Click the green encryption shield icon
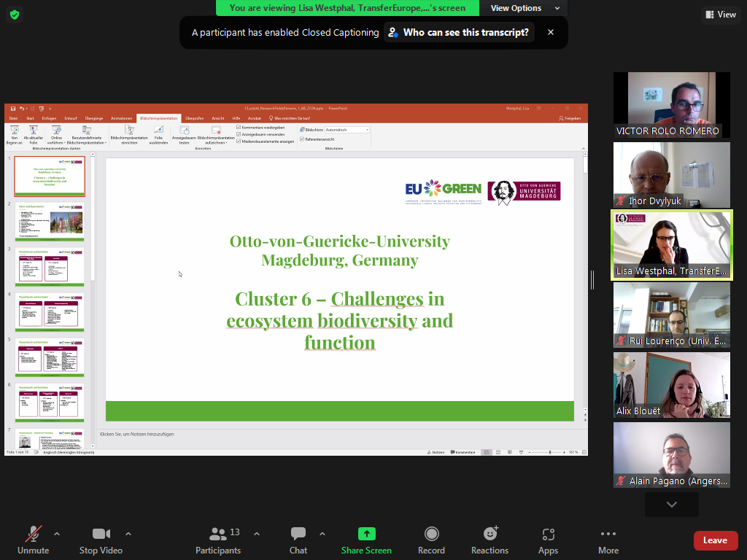747x560 pixels. point(15,15)
